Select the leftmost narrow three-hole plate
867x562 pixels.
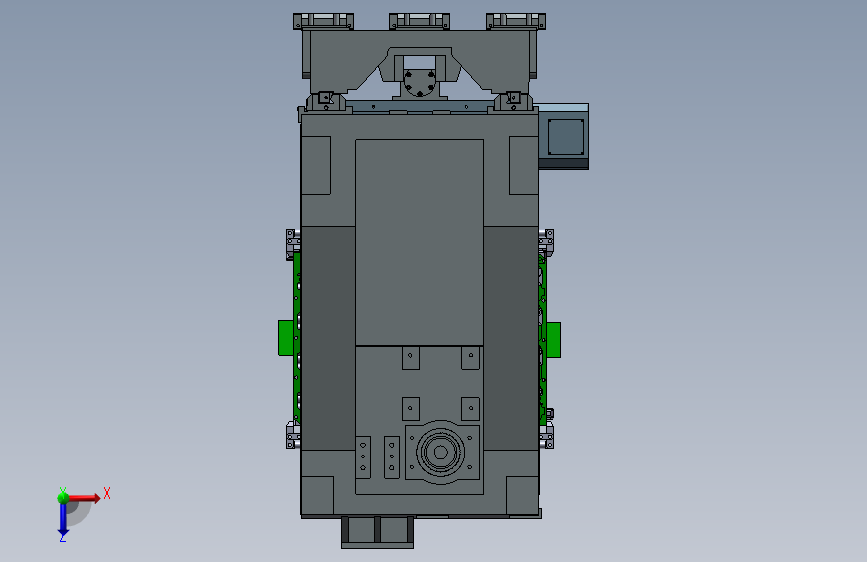click(363, 457)
